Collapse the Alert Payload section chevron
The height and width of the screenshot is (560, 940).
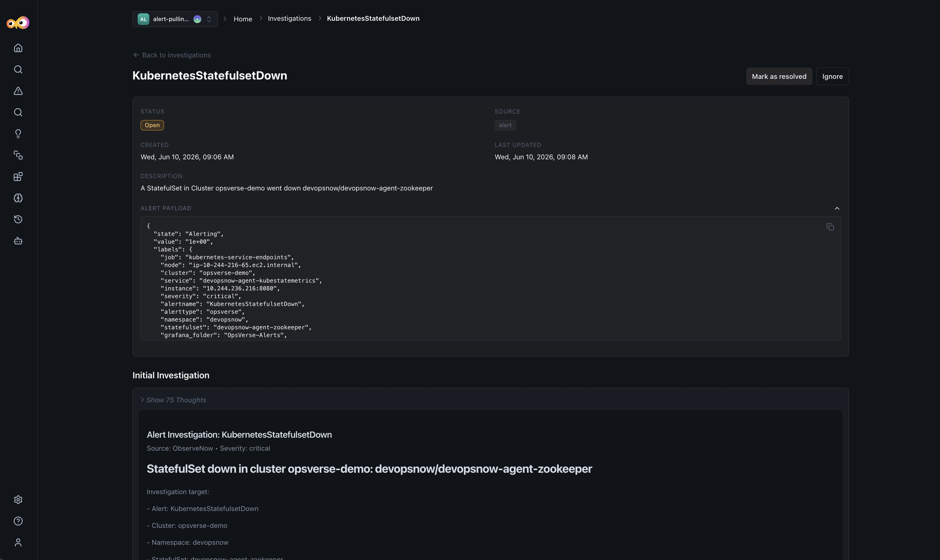click(837, 208)
